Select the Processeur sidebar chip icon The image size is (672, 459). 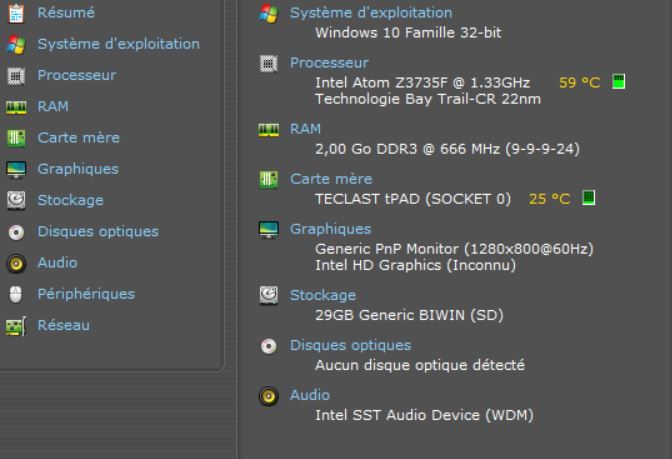click(x=16, y=76)
